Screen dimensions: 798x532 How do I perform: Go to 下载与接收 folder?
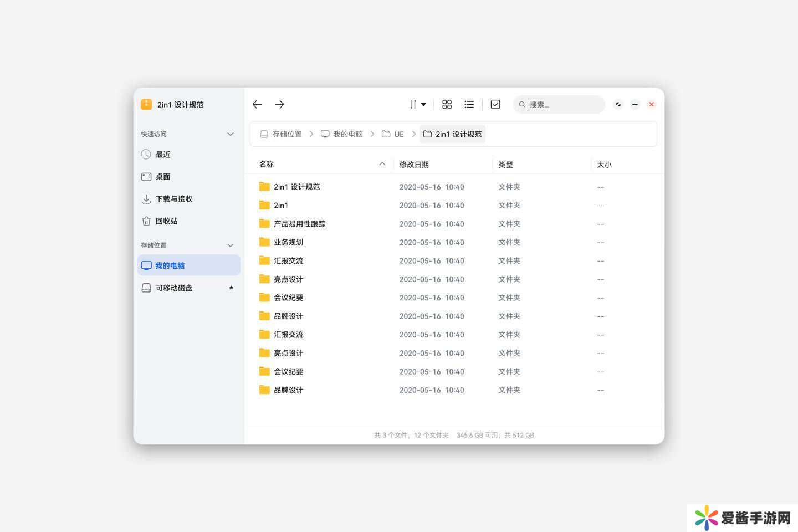coord(173,199)
